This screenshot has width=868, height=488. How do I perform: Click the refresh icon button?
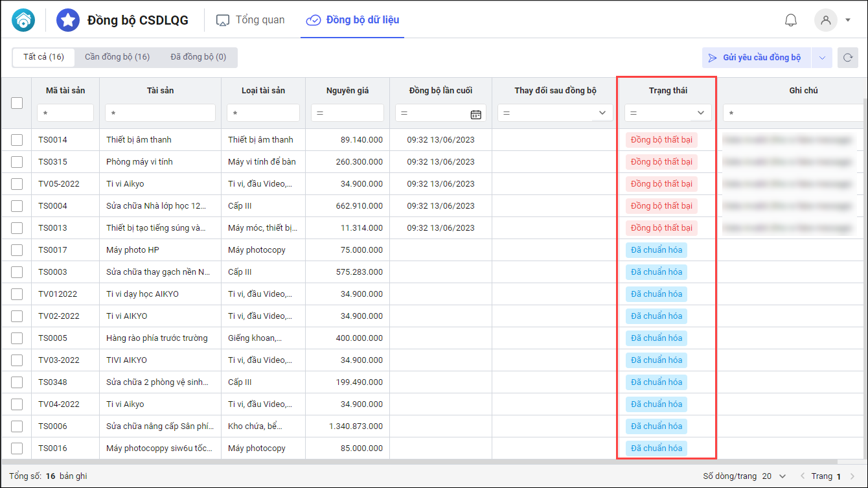coord(847,58)
